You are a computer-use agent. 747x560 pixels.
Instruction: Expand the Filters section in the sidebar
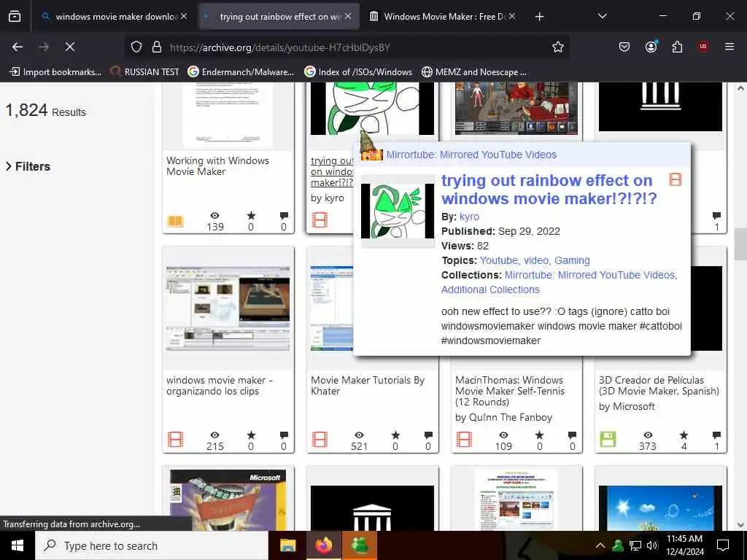[28, 166]
